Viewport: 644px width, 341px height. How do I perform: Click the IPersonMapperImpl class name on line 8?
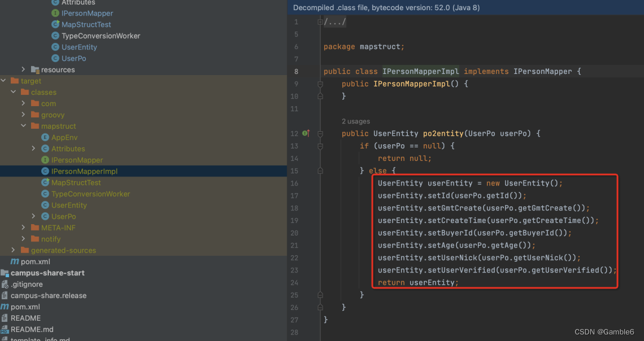click(x=420, y=72)
